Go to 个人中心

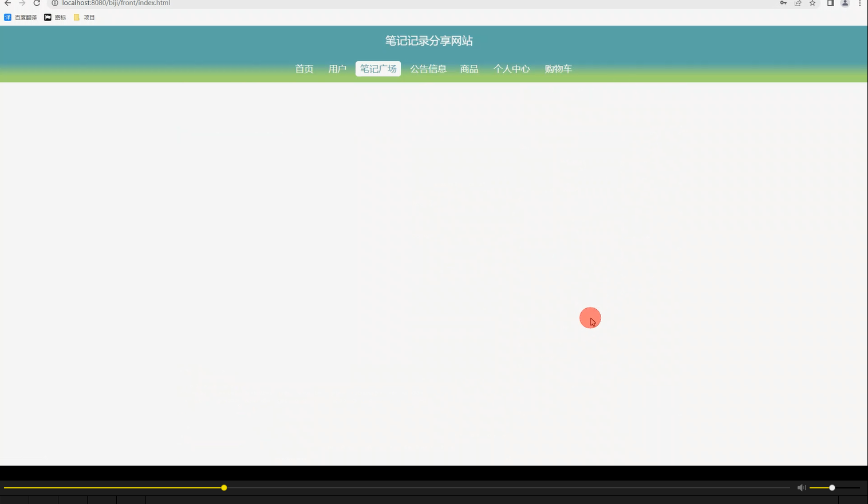(x=511, y=69)
